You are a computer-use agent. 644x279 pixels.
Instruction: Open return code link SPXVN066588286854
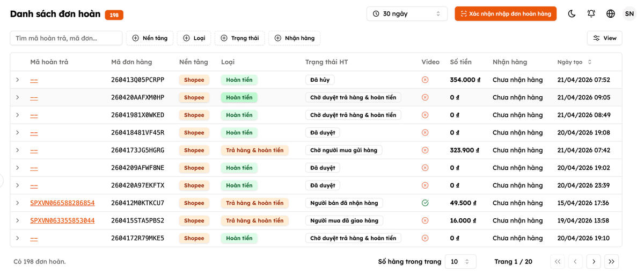tap(62, 203)
